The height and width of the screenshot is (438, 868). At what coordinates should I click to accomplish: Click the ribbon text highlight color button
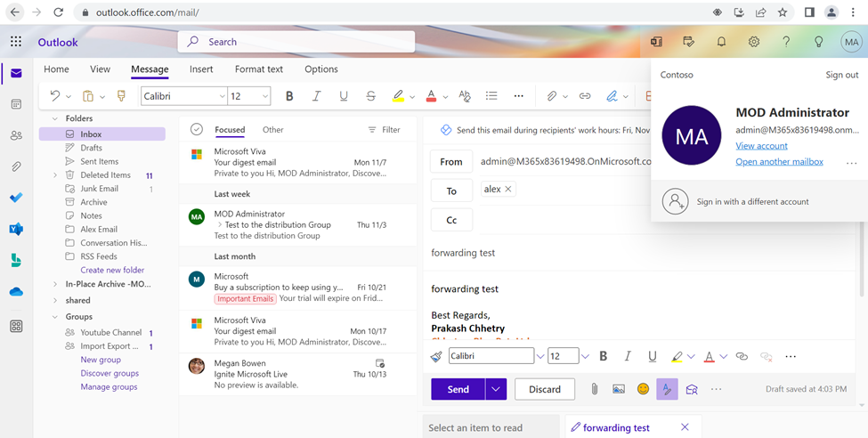click(x=399, y=96)
